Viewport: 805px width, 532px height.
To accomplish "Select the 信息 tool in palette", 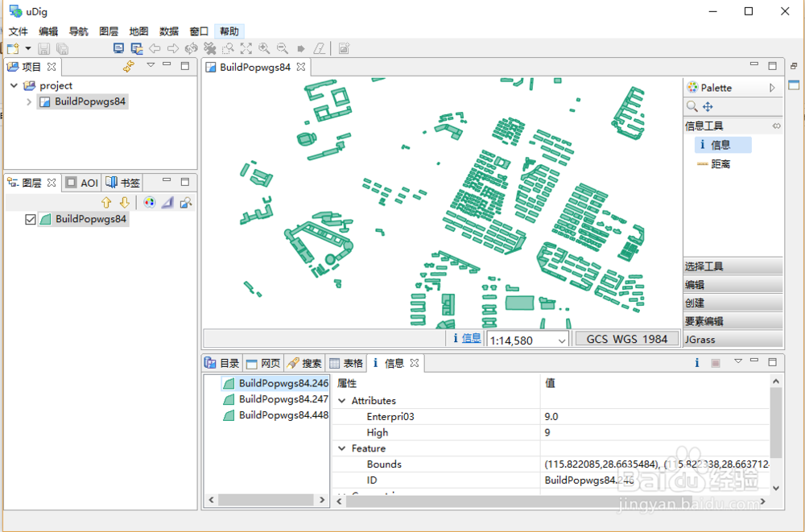I will coord(723,145).
